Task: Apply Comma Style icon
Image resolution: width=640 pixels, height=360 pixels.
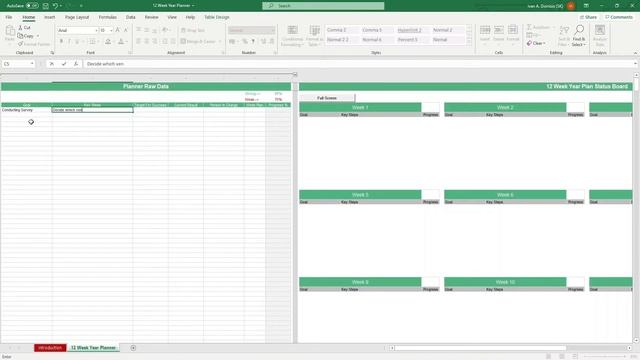Action: (x=253, y=41)
